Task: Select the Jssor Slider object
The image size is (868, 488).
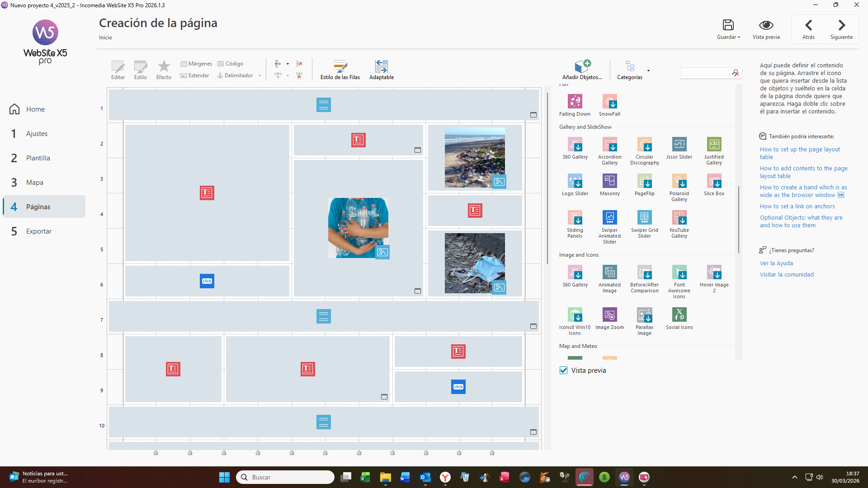Action: pyautogui.click(x=679, y=145)
